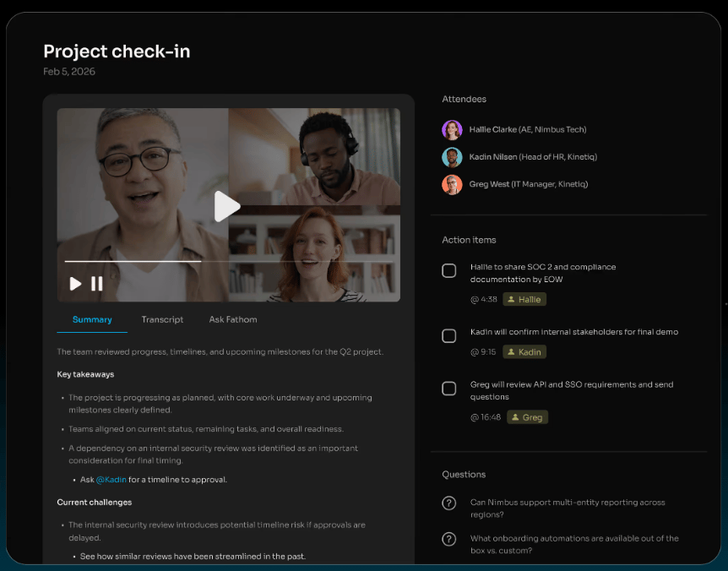Click the Key takeaways heading
728x571 pixels.
85,374
